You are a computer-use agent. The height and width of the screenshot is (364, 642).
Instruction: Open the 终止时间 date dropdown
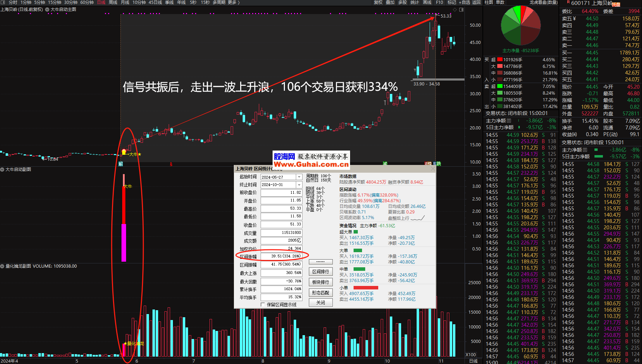pos(299,185)
